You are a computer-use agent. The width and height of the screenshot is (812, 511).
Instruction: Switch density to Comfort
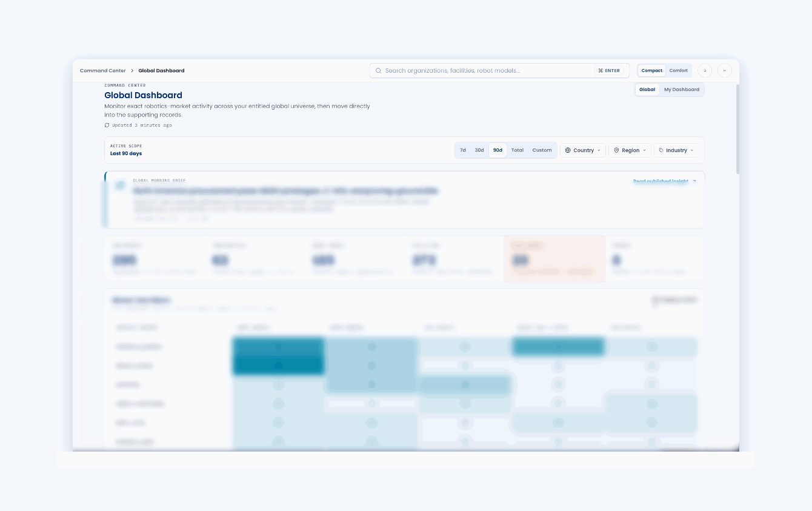[679, 70]
